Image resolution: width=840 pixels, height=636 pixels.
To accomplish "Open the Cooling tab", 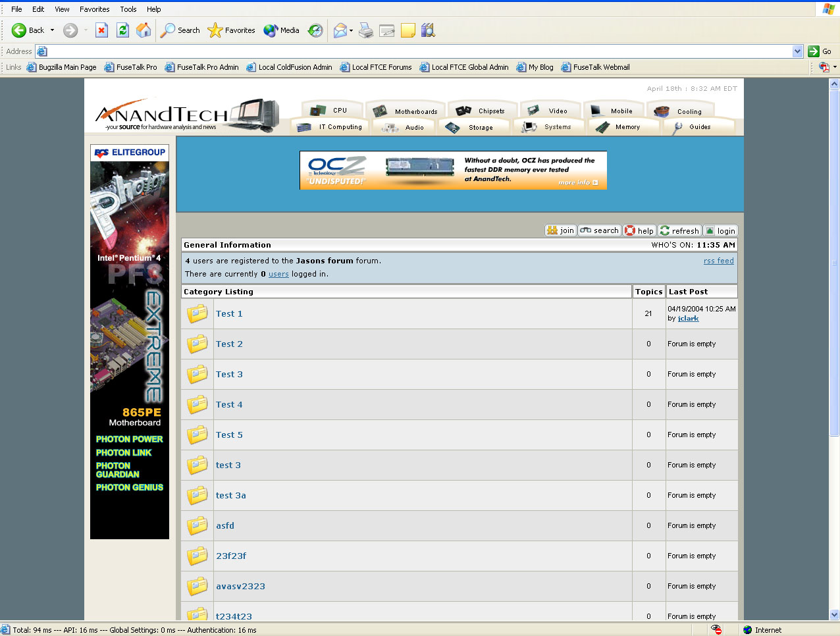I will [x=680, y=111].
